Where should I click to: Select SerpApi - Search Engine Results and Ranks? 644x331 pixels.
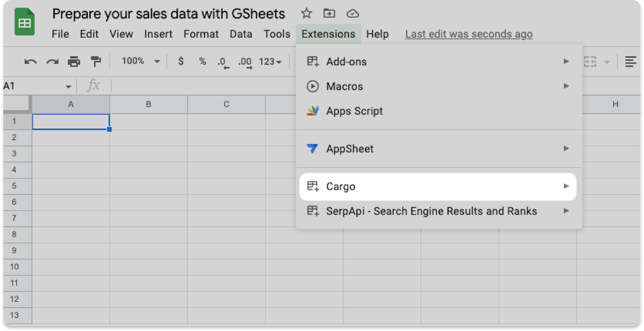click(439, 211)
